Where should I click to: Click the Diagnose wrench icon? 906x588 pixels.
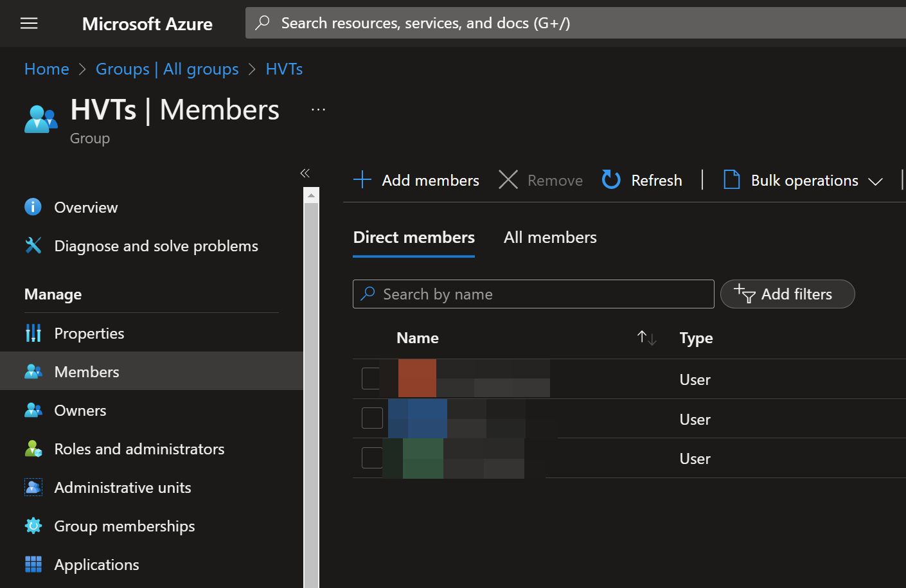click(x=33, y=245)
